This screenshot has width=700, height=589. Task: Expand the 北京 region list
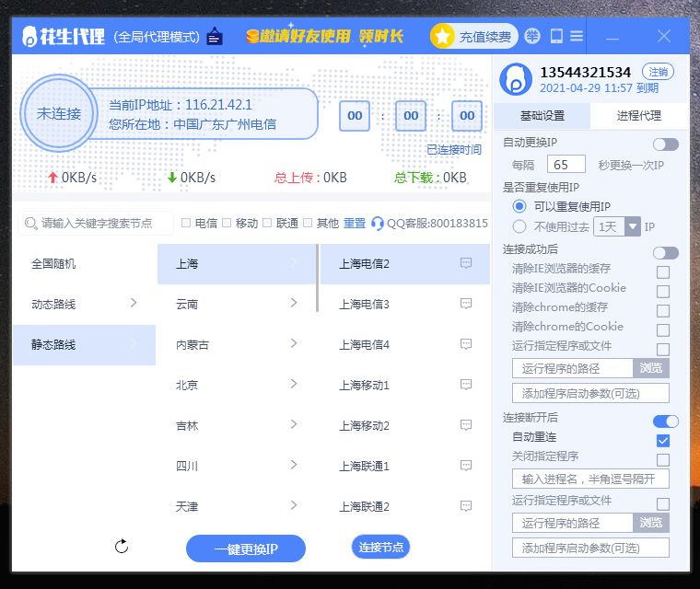pyautogui.click(x=237, y=385)
